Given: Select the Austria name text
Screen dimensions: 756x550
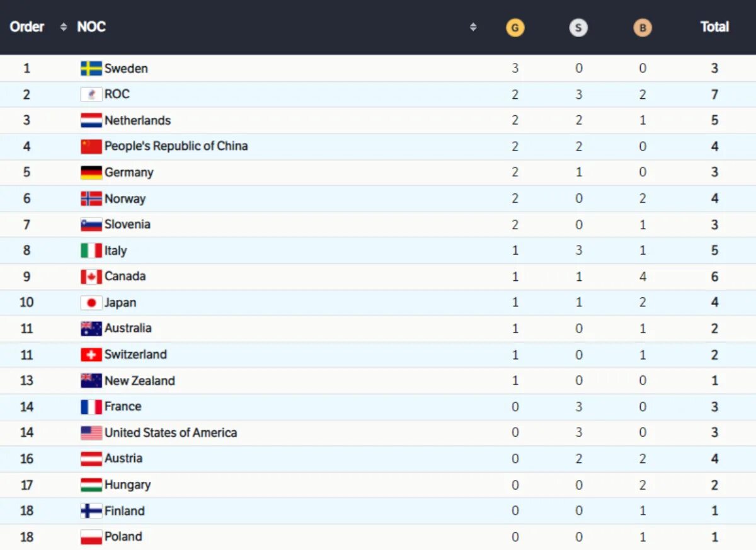Looking at the screenshot, I should pyautogui.click(x=123, y=459).
